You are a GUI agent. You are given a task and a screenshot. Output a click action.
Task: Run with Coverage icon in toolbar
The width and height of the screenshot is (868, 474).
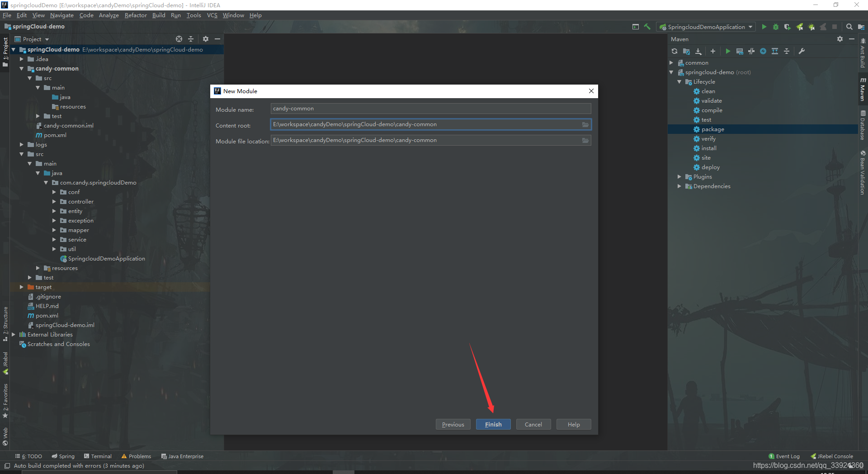[788, 27]
